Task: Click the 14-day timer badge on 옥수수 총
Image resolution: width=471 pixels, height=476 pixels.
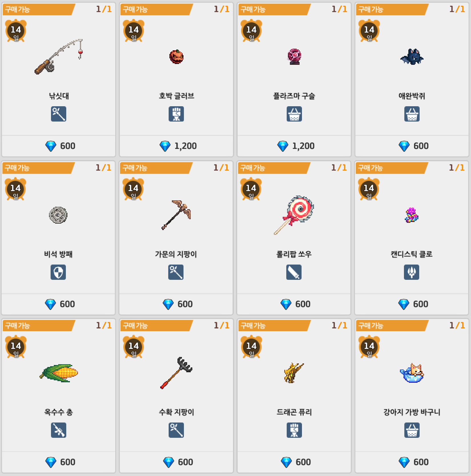Action: tap(16, 347)
